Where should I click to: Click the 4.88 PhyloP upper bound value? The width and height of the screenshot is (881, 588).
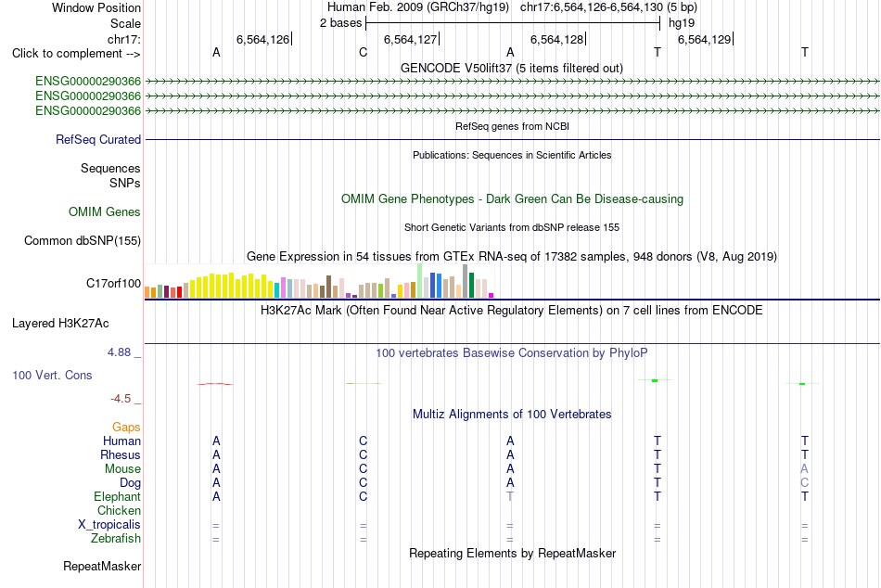[x=119, y=352]
